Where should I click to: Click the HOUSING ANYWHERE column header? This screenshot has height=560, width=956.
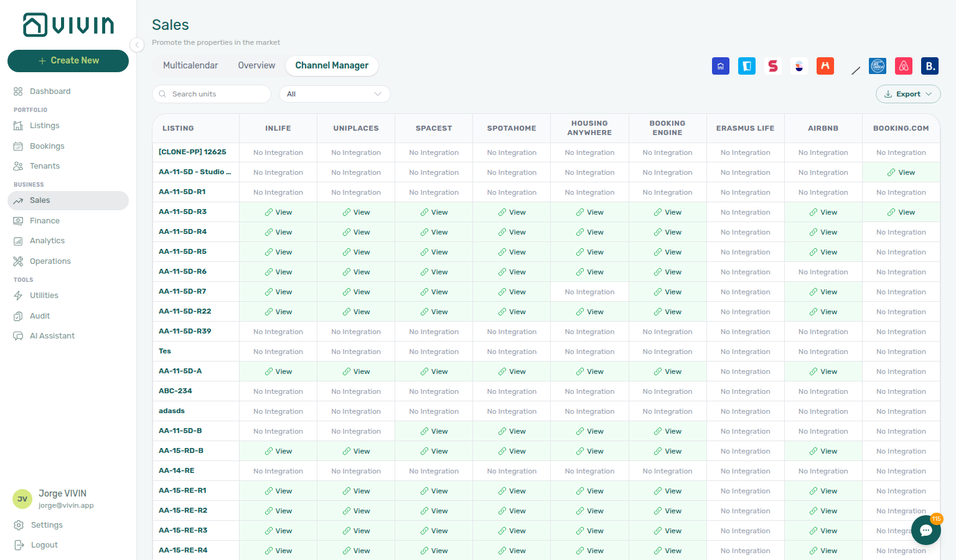589,128
